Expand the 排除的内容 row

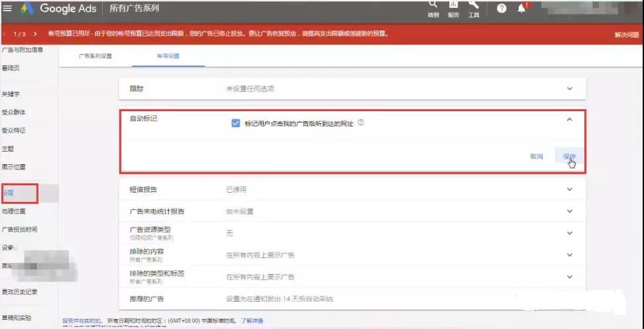tap(352, 255)
